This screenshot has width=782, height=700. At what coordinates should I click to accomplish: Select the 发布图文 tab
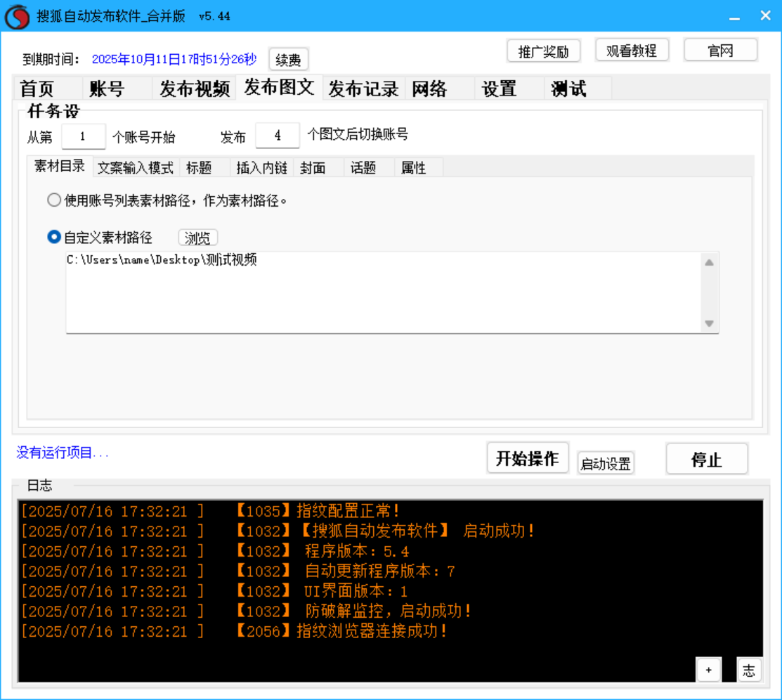click(x=280, y=88)
